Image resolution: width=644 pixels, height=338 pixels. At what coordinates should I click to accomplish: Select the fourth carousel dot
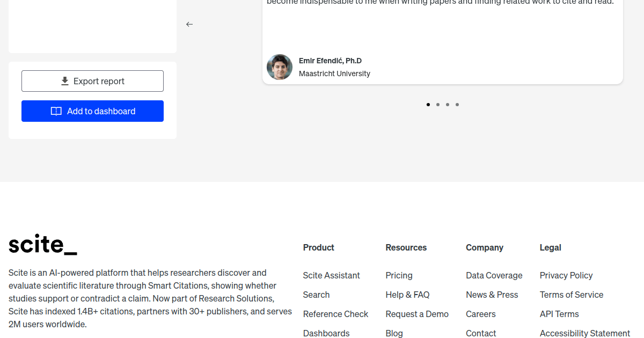(x=457, y=105)
